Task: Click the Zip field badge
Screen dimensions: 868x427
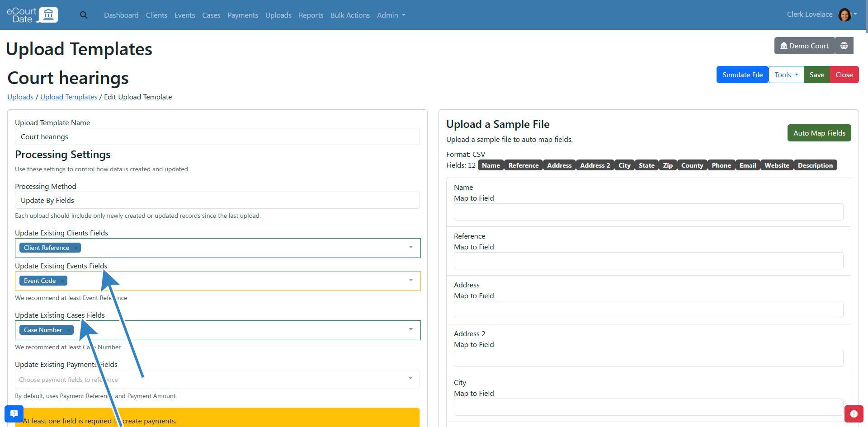Action: tap(668, 165)
